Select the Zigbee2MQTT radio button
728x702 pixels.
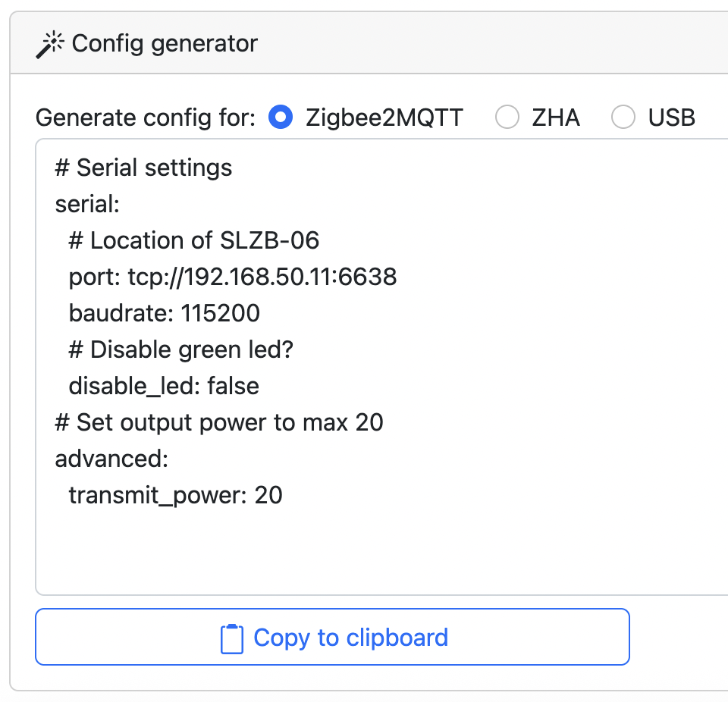(281, 118)
